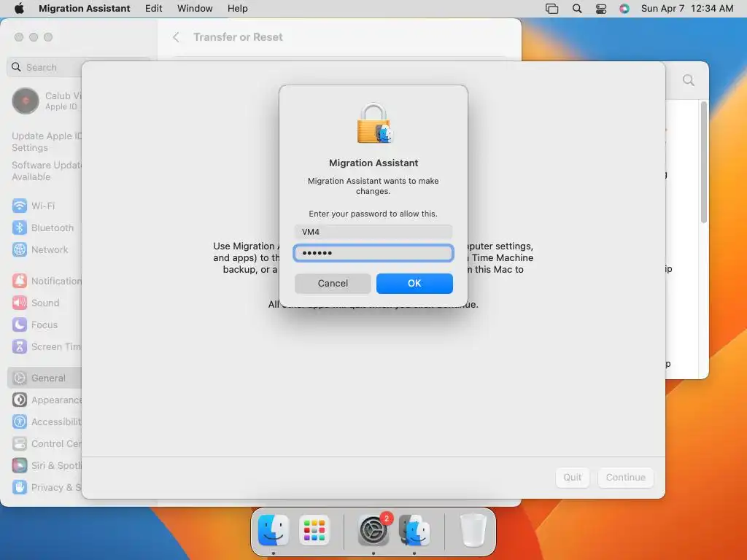
Task: Open the Edit menu
Action: 153,9
